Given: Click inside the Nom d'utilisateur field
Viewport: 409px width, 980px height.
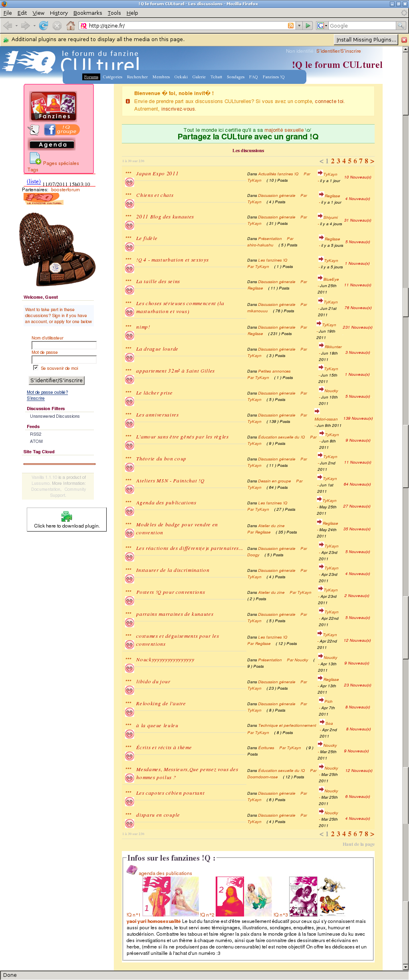Looking at the screenshot, I should coord(64,345).
